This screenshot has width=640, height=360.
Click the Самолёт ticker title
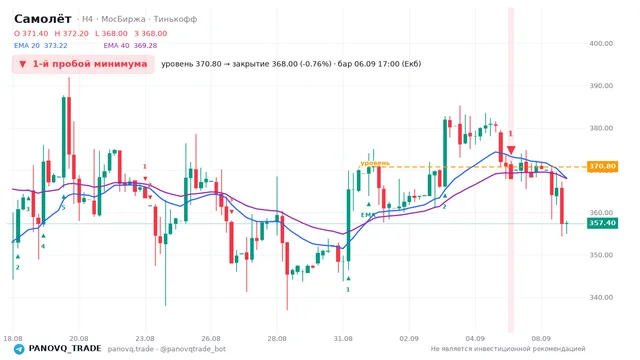pos(43,19)
